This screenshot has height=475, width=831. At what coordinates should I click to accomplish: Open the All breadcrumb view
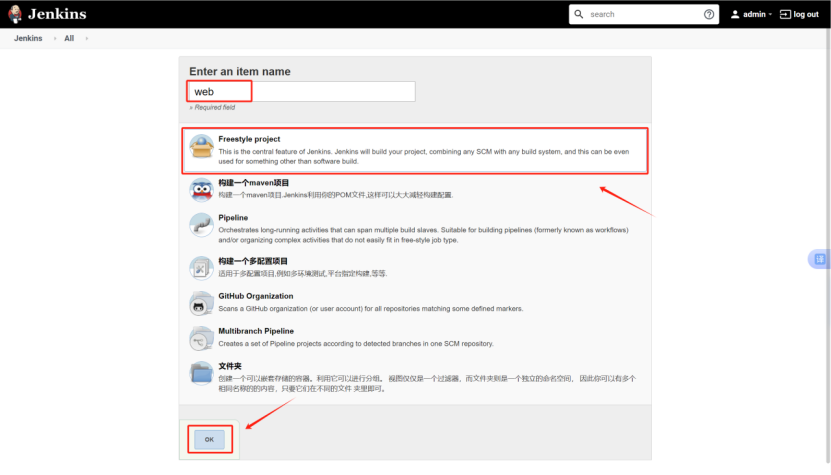pyautogui.click(x=69, y=38)
